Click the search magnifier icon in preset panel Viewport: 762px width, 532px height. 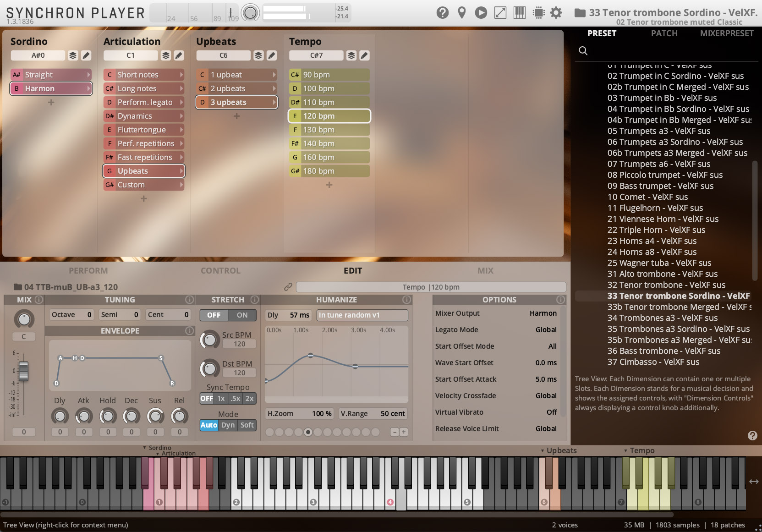pyautogui.click(x=583, y=50)
